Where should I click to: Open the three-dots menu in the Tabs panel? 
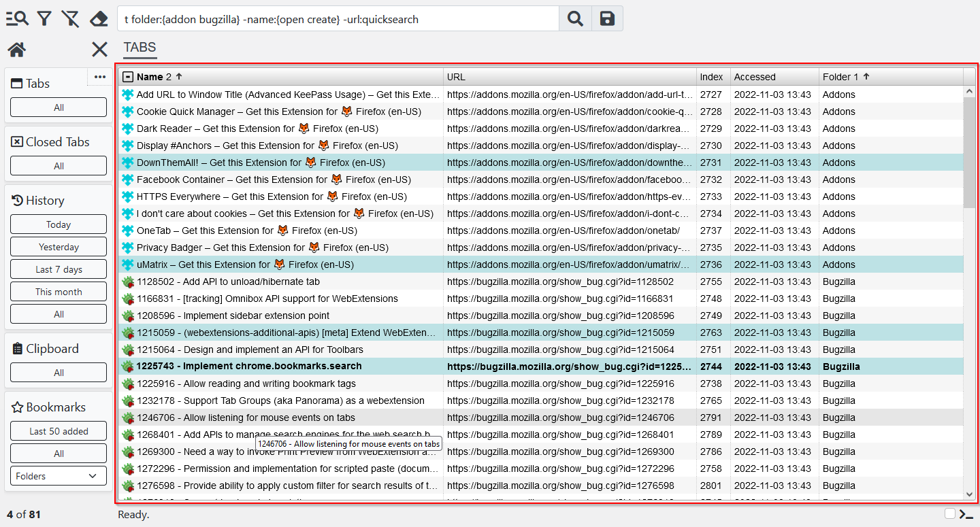[x=100, y=77]
